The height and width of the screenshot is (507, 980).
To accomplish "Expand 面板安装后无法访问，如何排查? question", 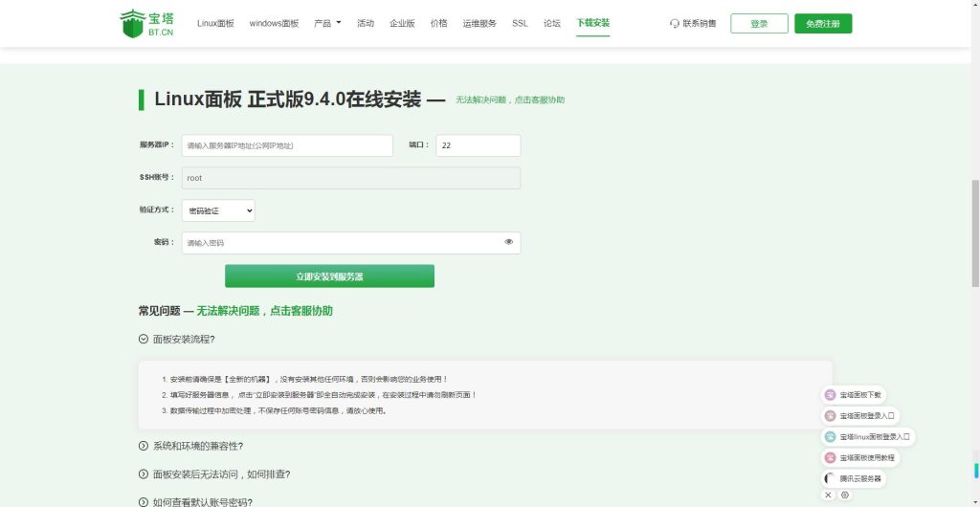I will (x=214, y=474).
